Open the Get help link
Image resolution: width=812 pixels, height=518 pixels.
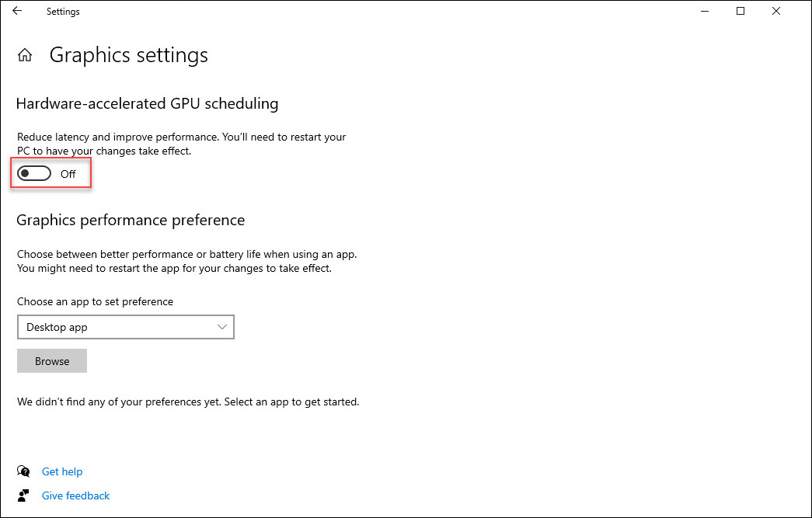click(x=62, y=471)
